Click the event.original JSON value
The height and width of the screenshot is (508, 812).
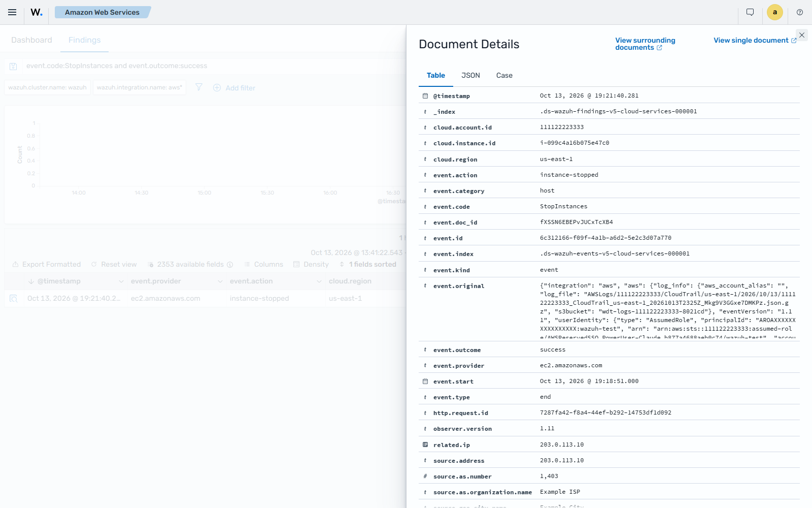(668, 309)
